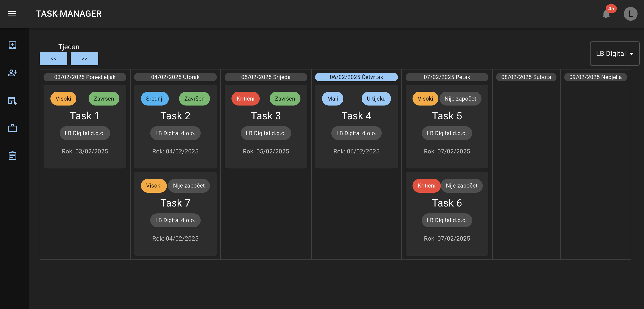Click LB Digital d.o.o. chip on Task 3

[x=266, y=133]
